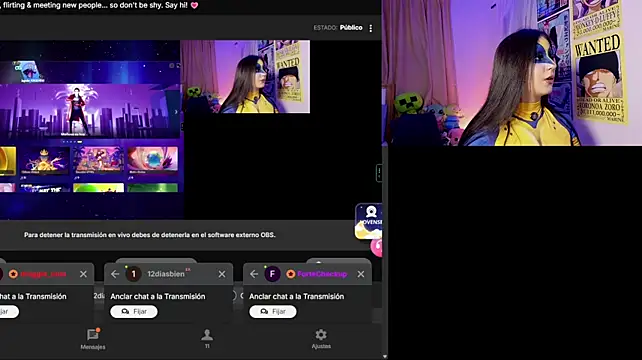Click the webcam preview in the stream
This screenshot has height=360, width=642.
click(245, 77)
